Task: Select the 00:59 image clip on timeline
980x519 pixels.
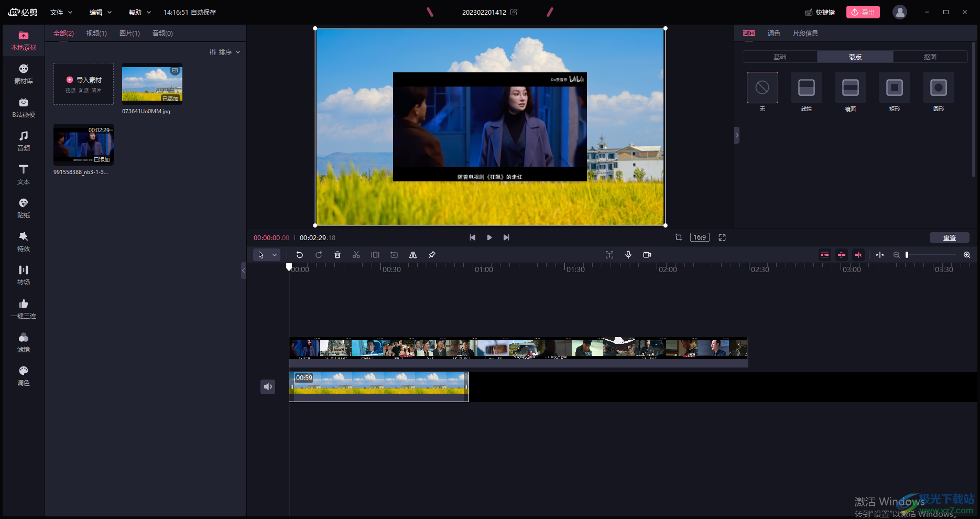Action: (x=379, y=387)
